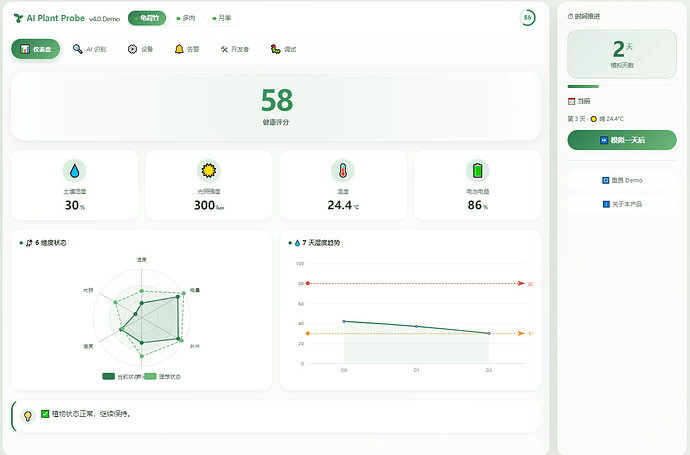Click the 24.4°C temperature value
Viewport: 690px width, 455px height.
[x=343, y=205]
